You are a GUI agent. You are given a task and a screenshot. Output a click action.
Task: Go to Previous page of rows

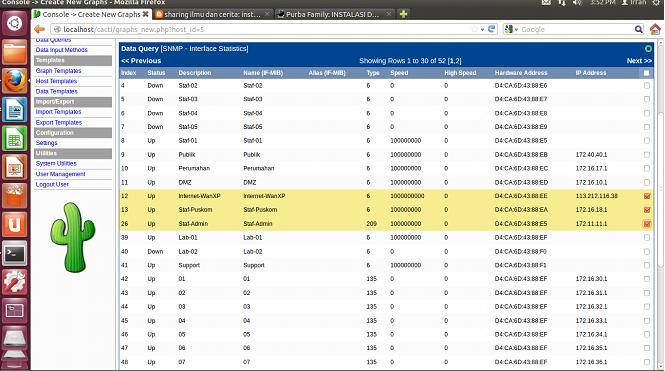pyautogui.click(x=141, y=61)
